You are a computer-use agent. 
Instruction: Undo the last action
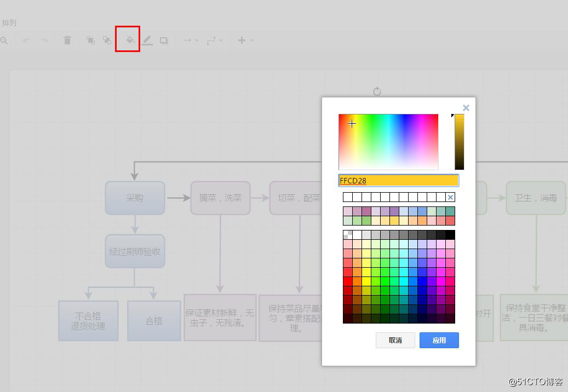[x=27, y=40]
